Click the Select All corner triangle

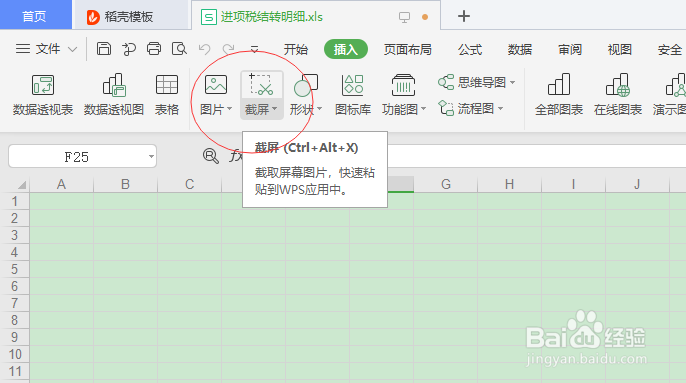21,185
